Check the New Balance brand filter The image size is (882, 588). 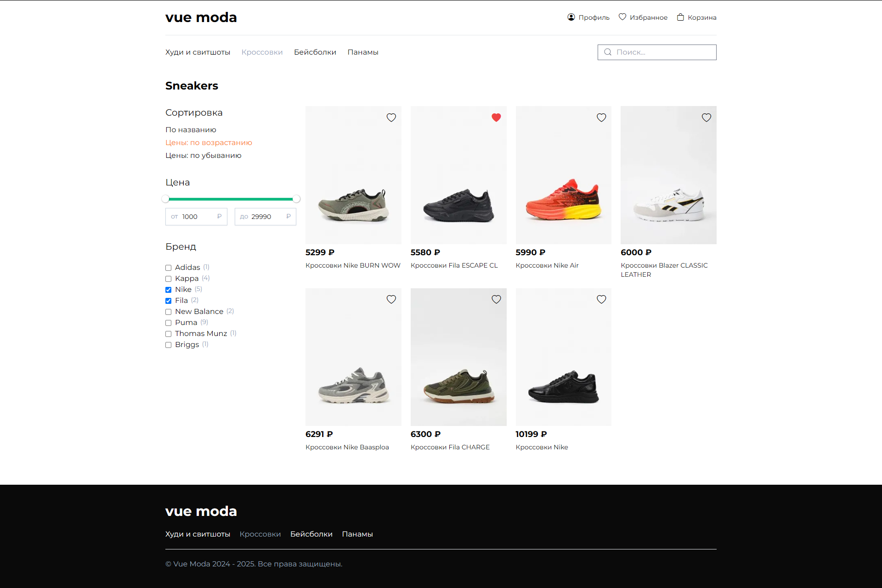[168, 312]
